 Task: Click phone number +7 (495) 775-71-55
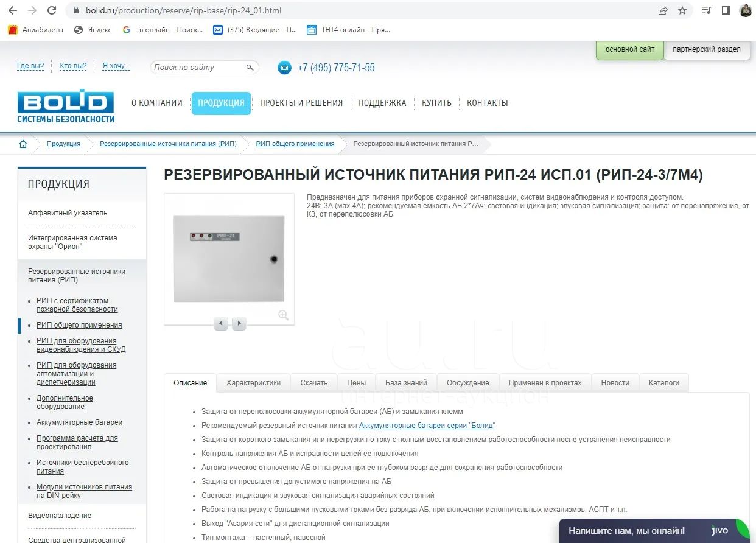[336, 68]
